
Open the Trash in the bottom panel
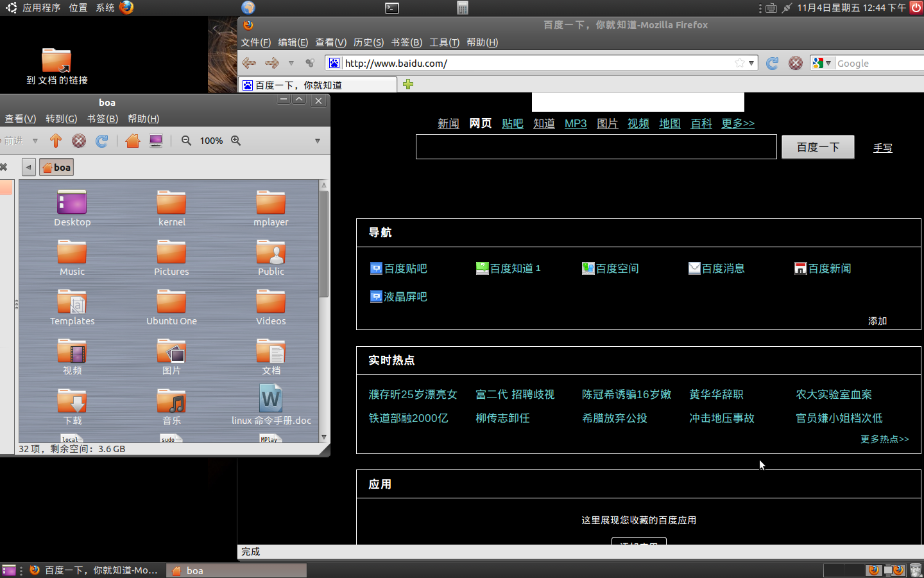point(916,570)
